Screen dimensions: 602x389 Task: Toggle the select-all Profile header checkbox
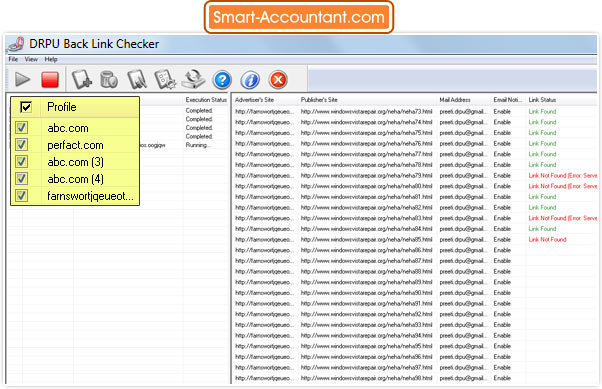(26, 107)
